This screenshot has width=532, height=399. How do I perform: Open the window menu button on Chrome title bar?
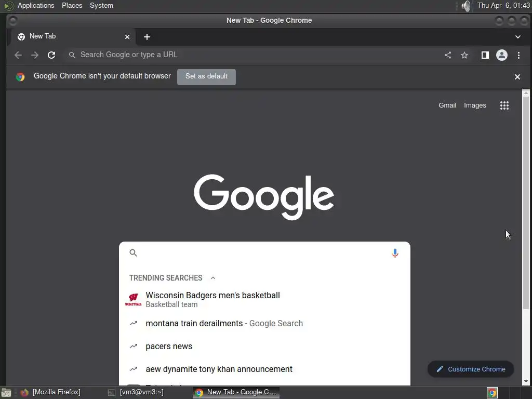13,21
